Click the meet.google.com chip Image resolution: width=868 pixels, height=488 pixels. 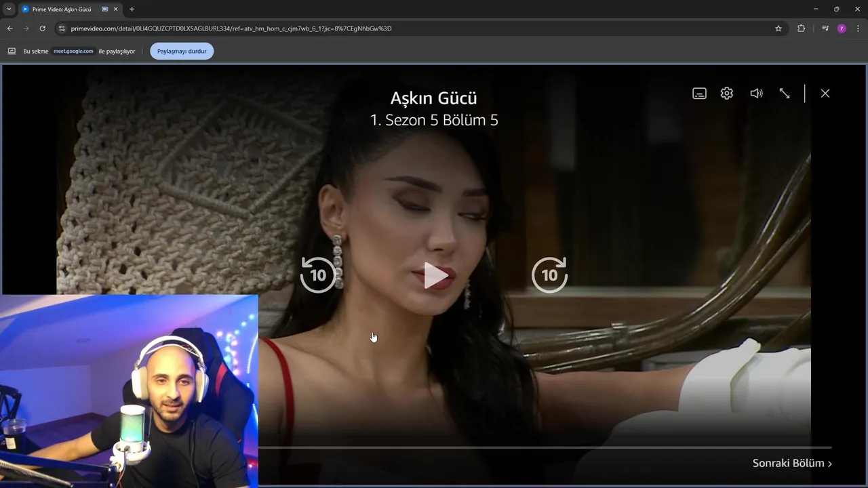coord(73,51)
